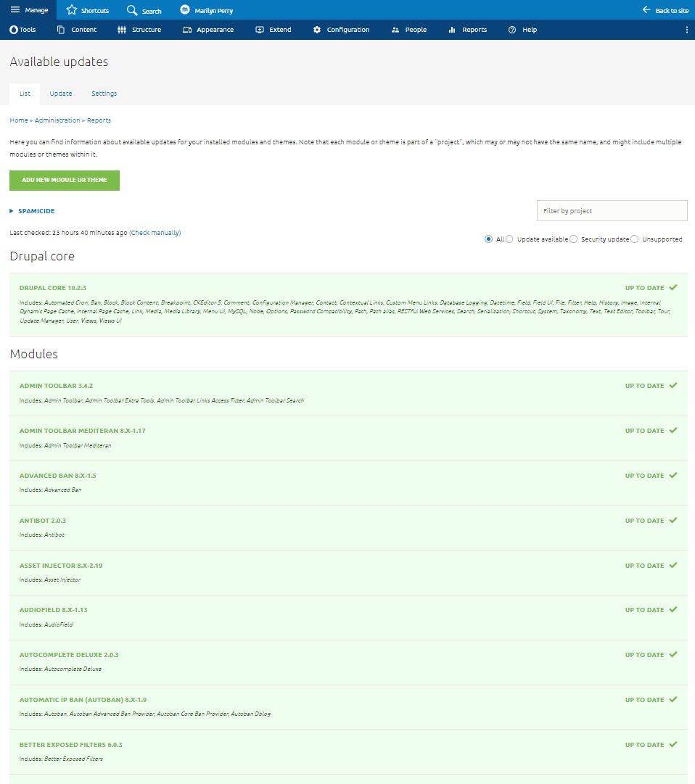
Task: Click the Up to date label for Antibot
Action: click(x=644, y=521)
